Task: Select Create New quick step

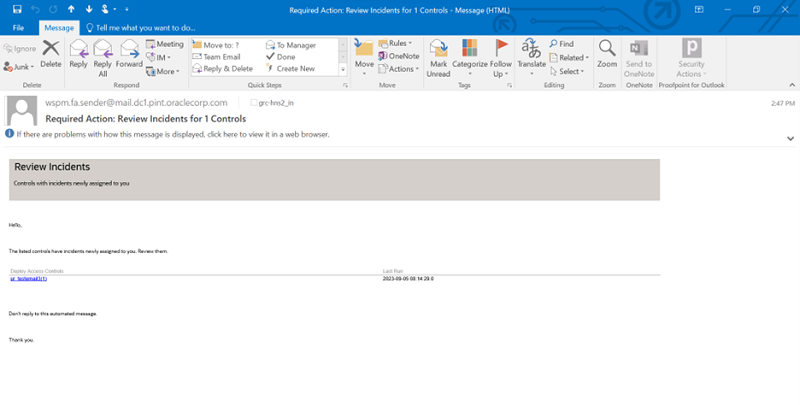Action: tap(290, 68)
